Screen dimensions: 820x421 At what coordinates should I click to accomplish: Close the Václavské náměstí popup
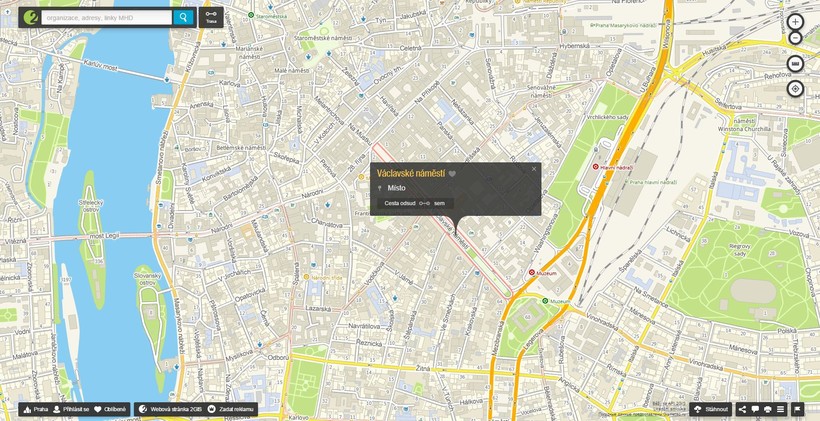pos(534,169)
